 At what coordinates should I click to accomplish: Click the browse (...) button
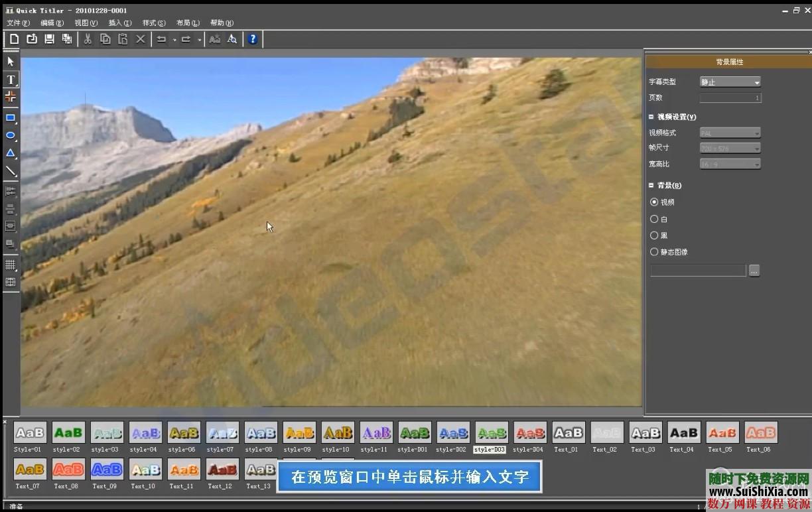tap(754, 271)
